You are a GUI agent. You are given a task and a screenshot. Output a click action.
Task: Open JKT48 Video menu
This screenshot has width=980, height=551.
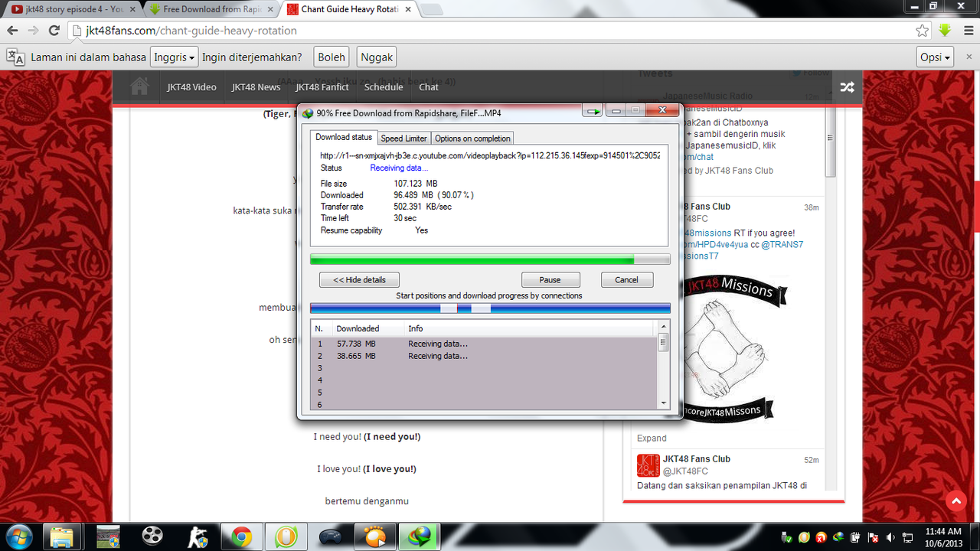[x=192, y=87]
